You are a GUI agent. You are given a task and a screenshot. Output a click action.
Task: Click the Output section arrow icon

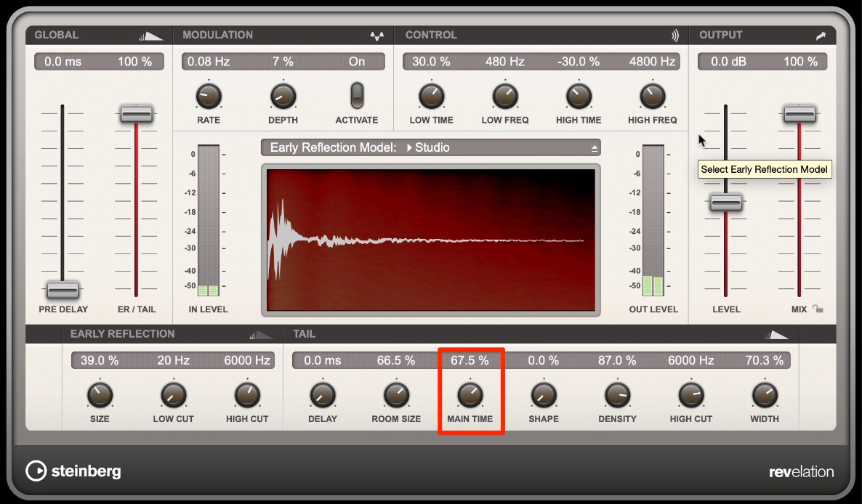(821, 36)
